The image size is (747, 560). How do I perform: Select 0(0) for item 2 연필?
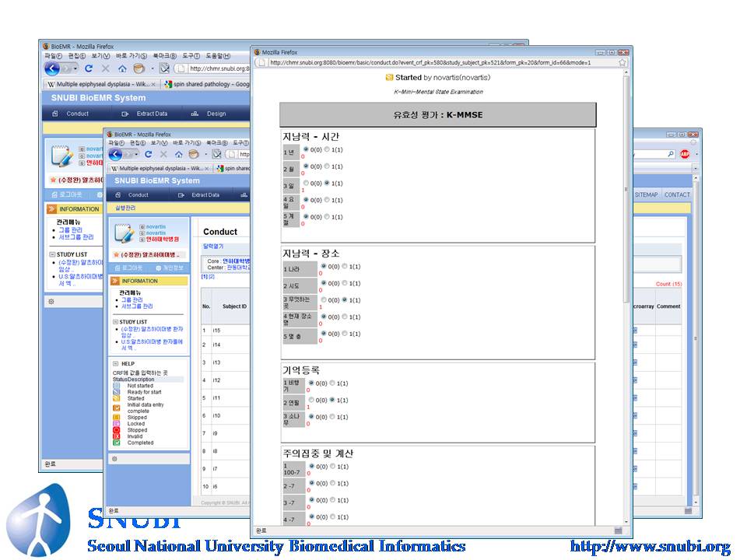tap(311, 400)
